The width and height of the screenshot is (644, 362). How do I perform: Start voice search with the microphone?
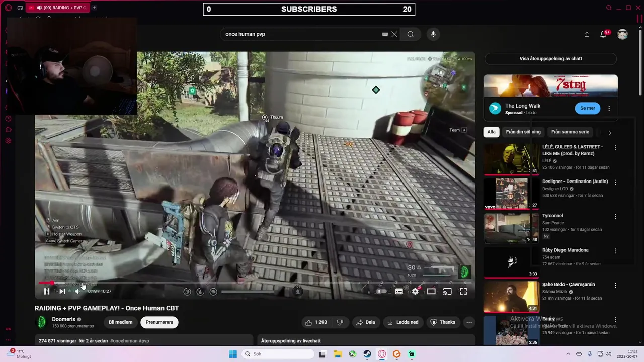pos(433,34)
